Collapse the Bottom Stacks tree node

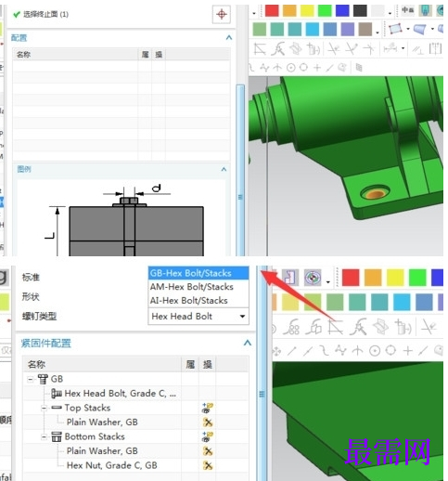pyautogui.click(x=44, y=437)
